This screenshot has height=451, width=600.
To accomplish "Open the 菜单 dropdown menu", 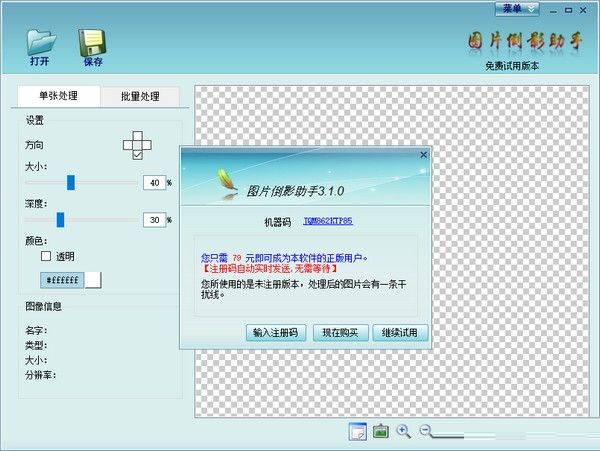I will coord(517,9).
